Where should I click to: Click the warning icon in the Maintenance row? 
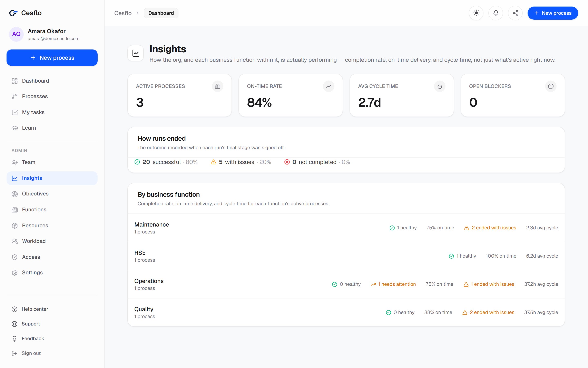click(x=467, y=228)
